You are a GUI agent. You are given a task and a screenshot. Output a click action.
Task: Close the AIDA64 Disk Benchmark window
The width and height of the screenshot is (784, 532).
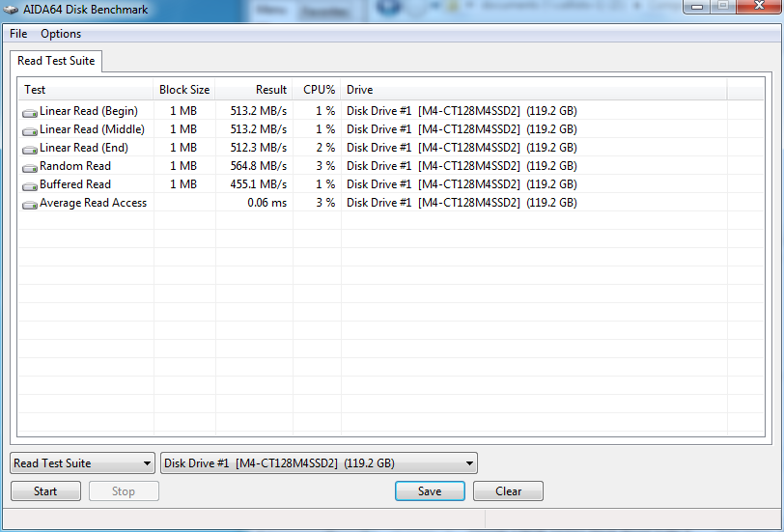pos(759,6)
